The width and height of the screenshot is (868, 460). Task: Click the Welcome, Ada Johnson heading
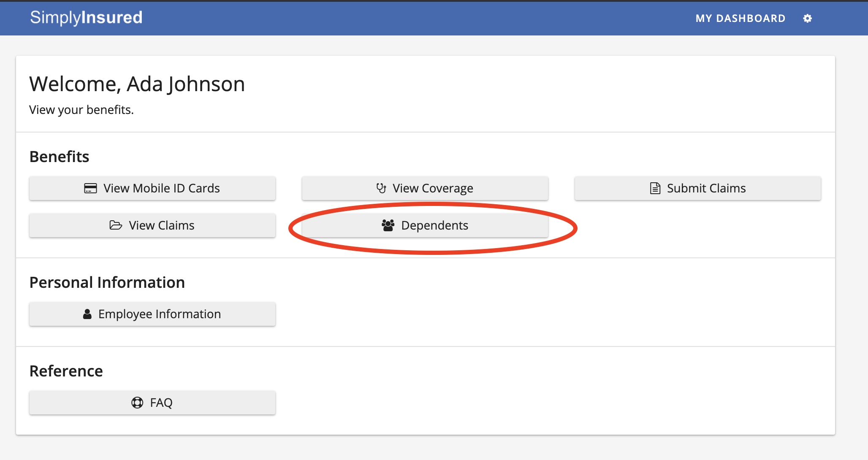(x=137, y=84)
